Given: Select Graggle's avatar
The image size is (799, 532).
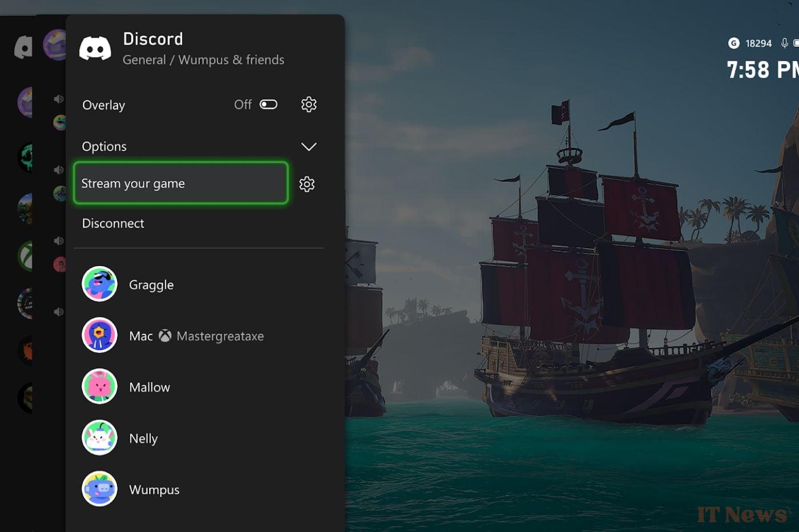Looking at the screenshot, I should pyautogui.click(x=99, y=284).
